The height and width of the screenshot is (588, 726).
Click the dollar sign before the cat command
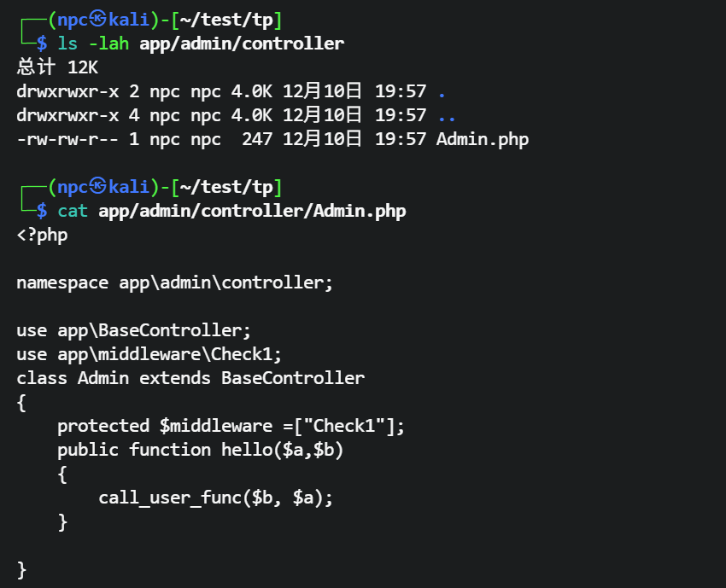(42, 211)
